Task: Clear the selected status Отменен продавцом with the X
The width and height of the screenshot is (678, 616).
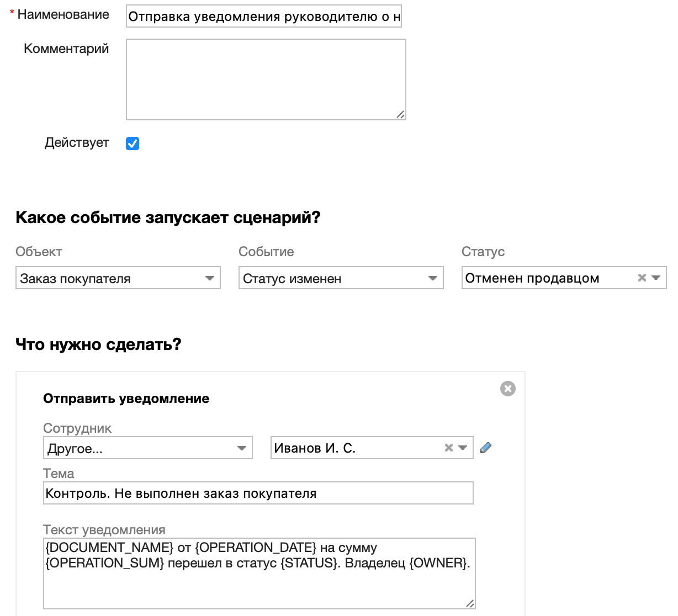Action: click(642, 278)
